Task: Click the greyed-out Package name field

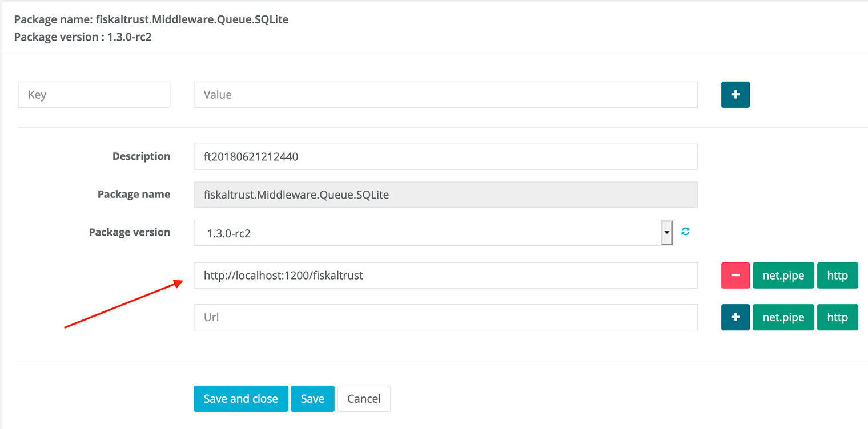Action: click(x=445, y=195)
